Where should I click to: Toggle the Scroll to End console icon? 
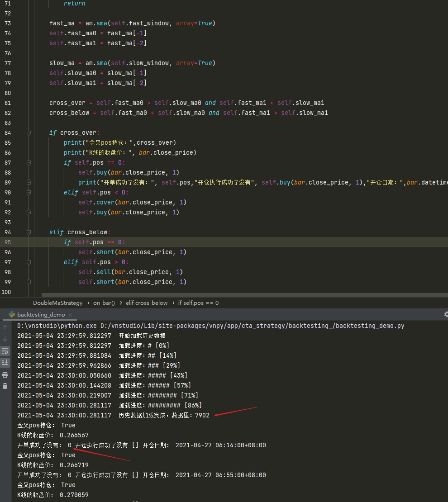pos(5,363)
